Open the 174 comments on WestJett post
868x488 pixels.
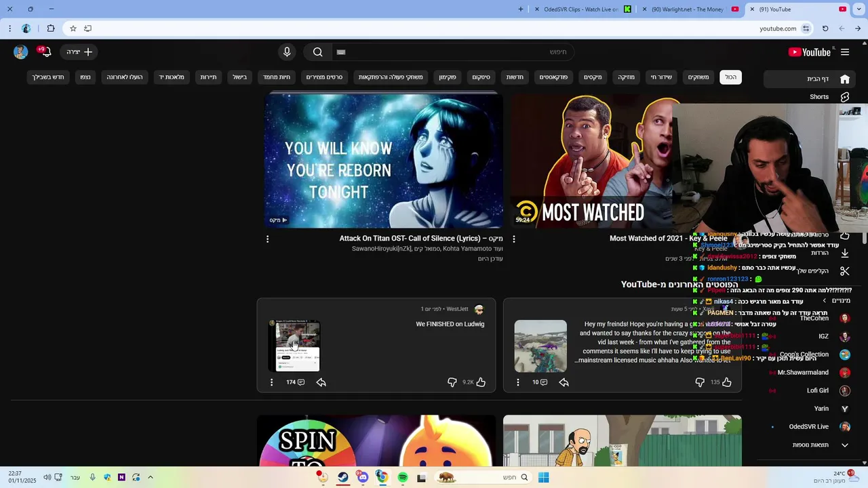click(295, 382)
